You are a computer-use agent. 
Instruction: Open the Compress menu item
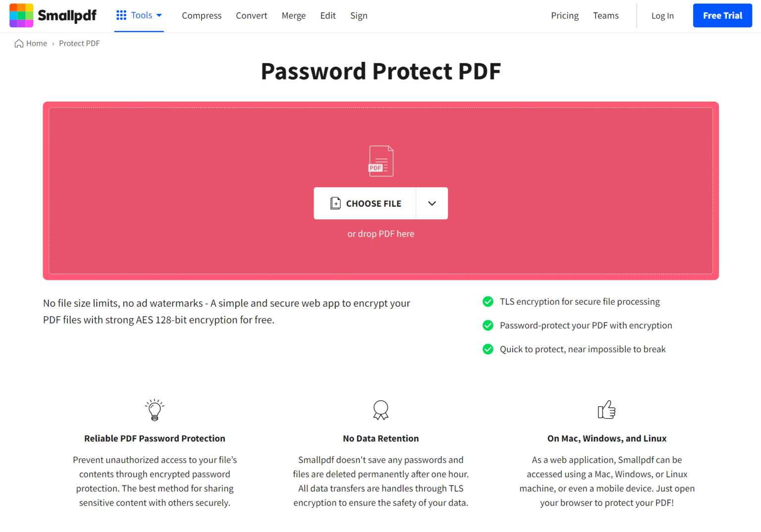coord(202,15)
